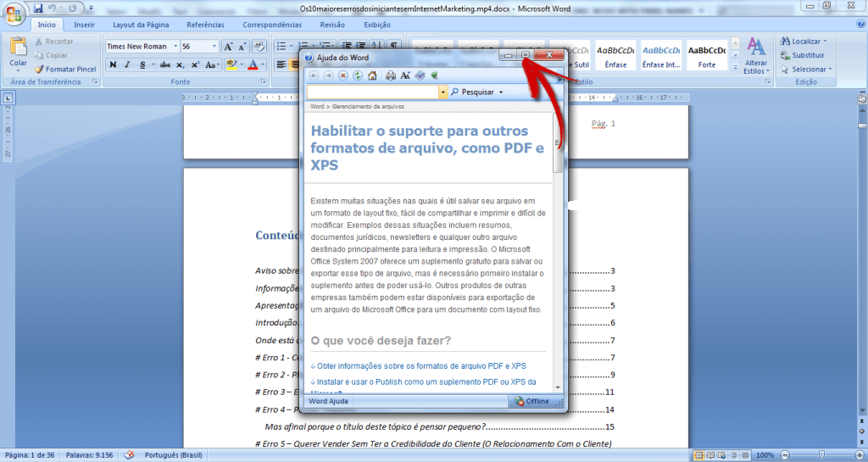Switch to the Revisão tab

pyautogui.click(x=332, y=25)
